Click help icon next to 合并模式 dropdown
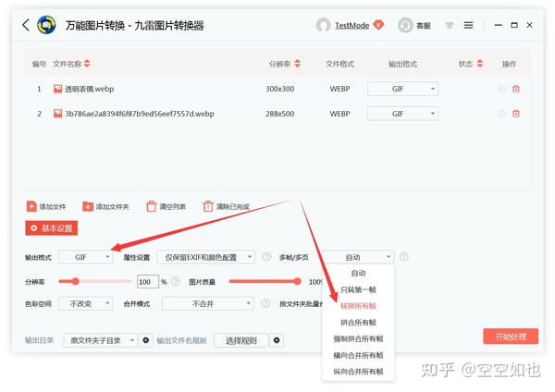The image size is (555, 392). tap(265, 303)
